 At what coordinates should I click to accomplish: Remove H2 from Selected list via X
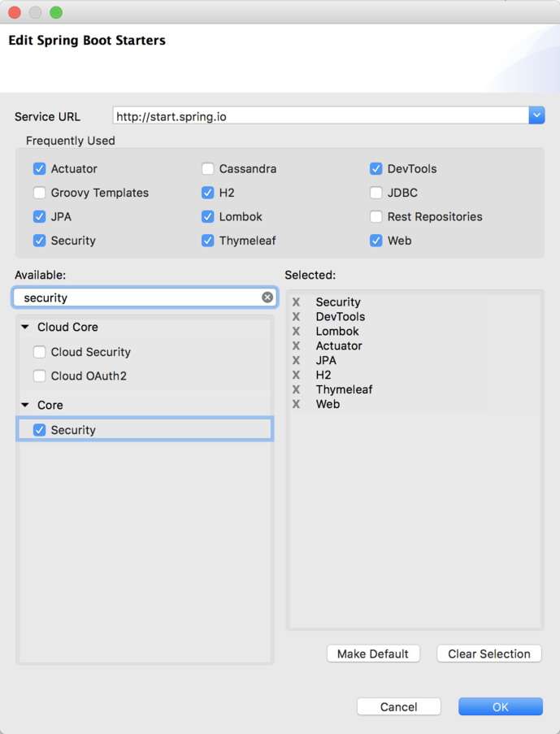coord(296,375)
